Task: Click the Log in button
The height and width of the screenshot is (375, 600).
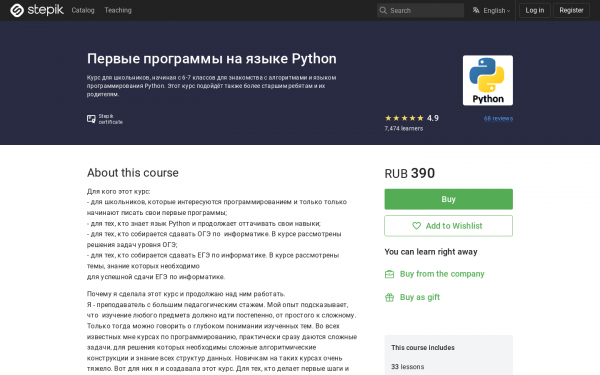Action: (535, 10)
